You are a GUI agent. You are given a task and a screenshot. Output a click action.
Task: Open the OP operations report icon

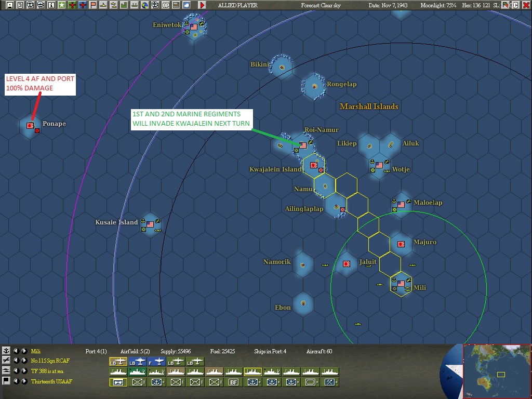pos(166,5)
